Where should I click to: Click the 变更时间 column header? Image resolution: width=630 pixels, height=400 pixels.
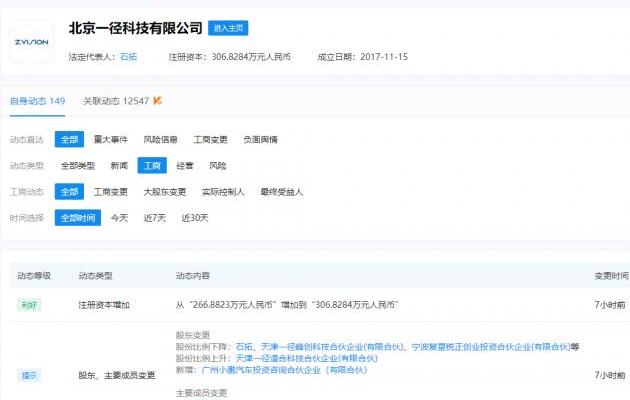611,276
